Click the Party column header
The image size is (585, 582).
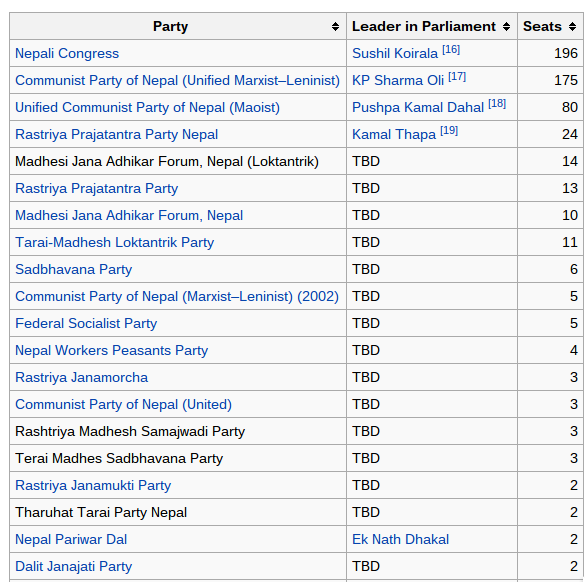coord(178,26)
